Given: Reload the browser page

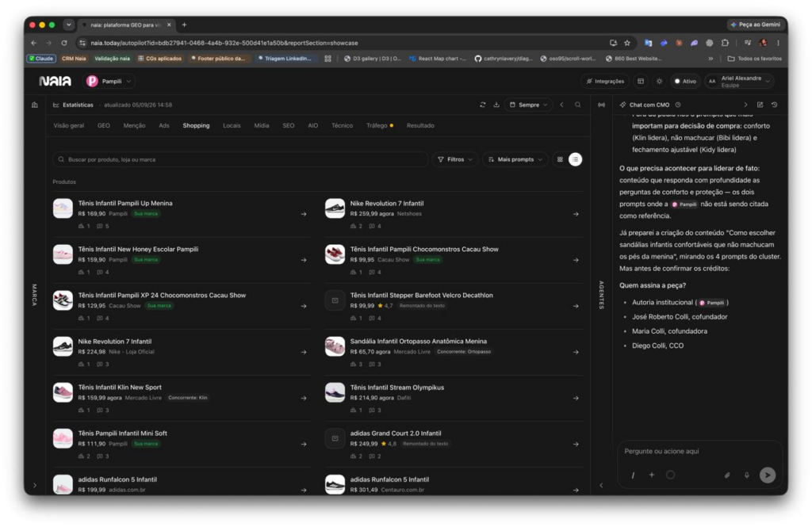Looking at the screenshot, I should tap(64, 43).
